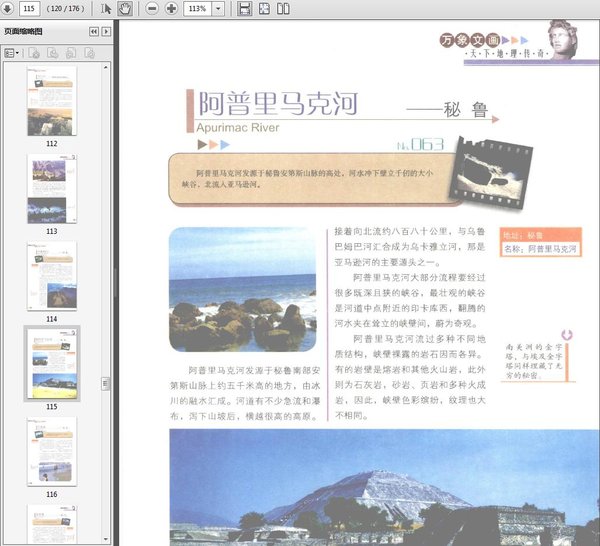Click the '万象文画' header logo
600x546 pixels.
coord(470,40)
